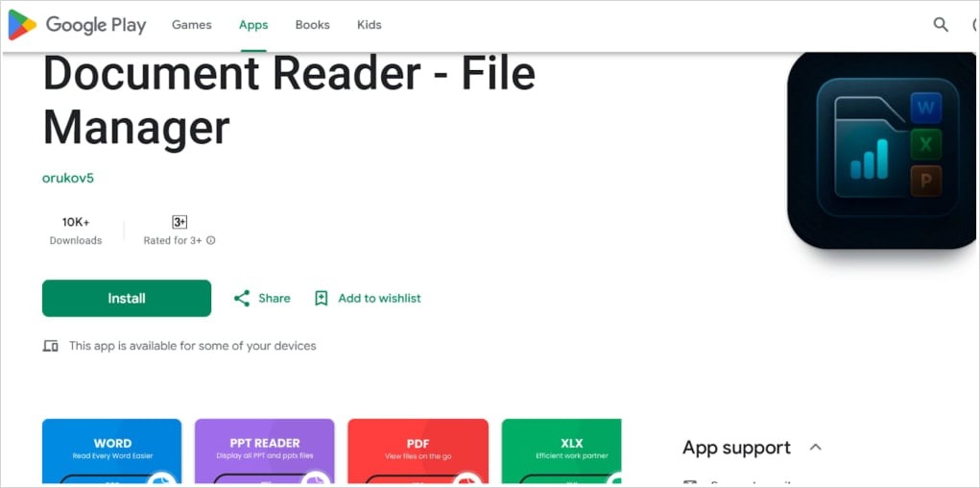Open the orukov5 developer link
Image resolution: width=980 pixels, height=488 pixels.
coord(67,178)
